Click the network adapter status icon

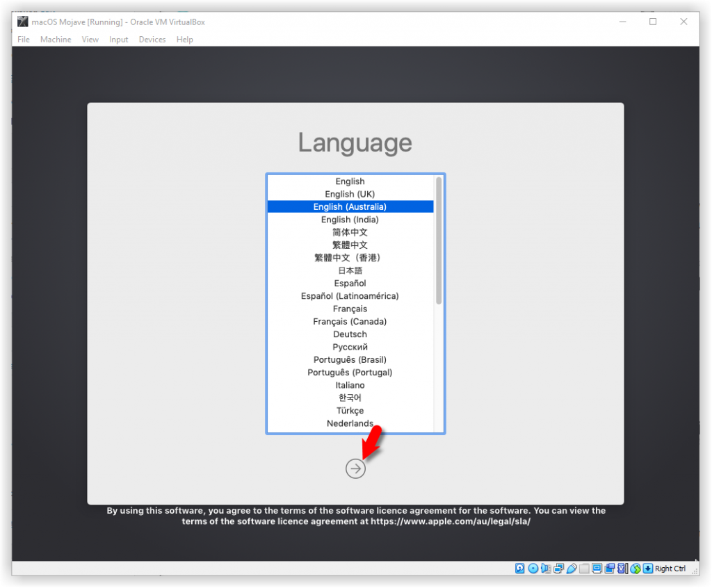coord(558,569)
